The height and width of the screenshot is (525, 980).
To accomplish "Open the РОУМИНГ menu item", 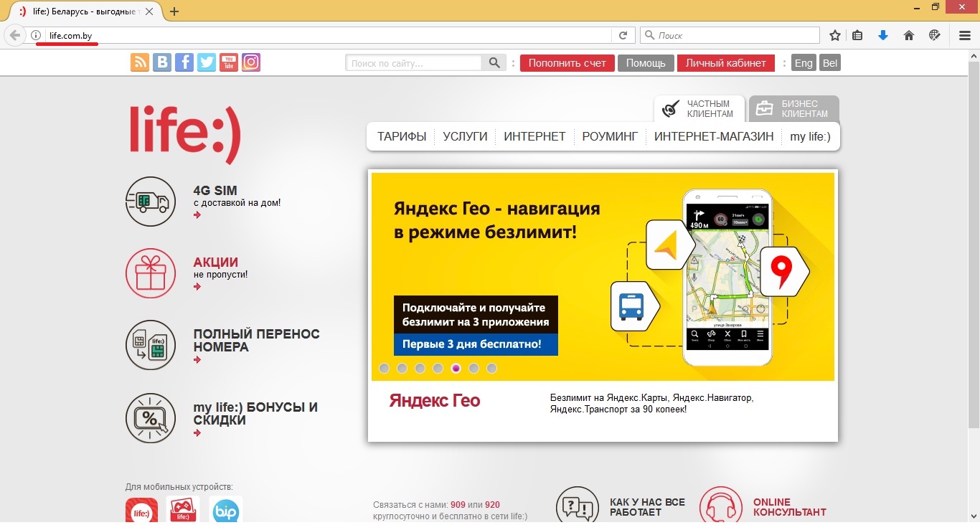I will point(610,136).
